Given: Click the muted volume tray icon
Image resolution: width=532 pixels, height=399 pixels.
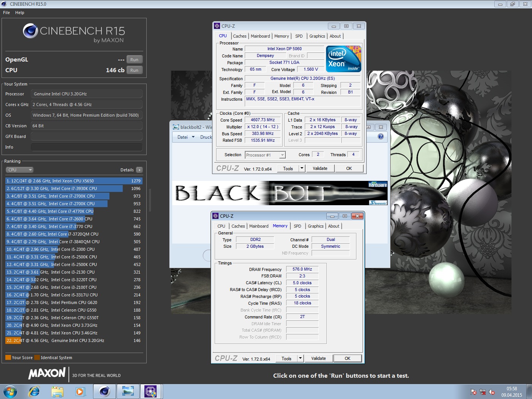Looking at the screenshot, I should pyautogui.click(x=492, y=392).
